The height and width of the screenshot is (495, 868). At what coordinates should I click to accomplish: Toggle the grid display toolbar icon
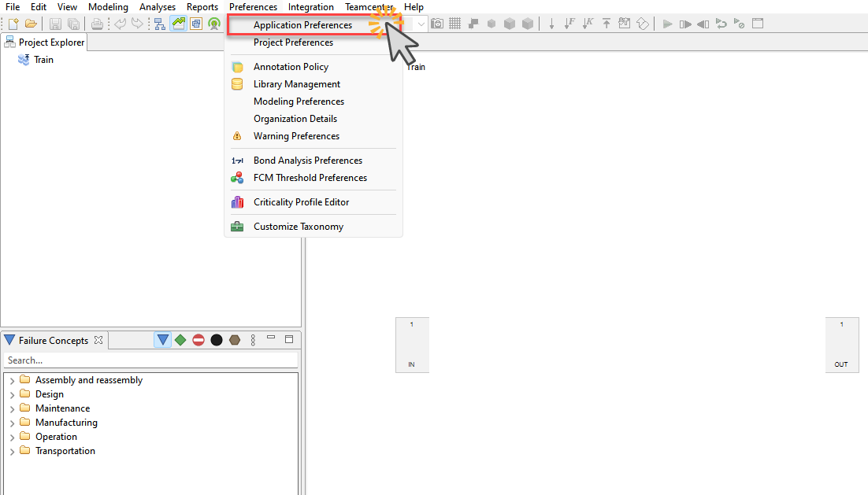pyautogui.click(x=454, y=23)
